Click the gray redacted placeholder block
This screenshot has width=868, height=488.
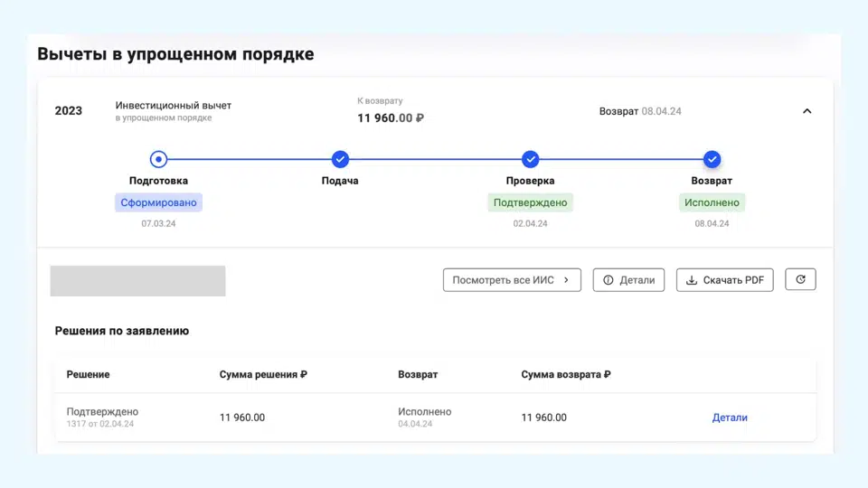coord(137,281)
